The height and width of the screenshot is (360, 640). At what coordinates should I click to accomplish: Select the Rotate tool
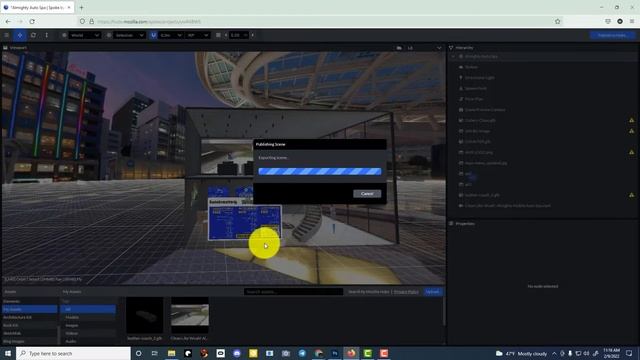click(x=33, y=35)
